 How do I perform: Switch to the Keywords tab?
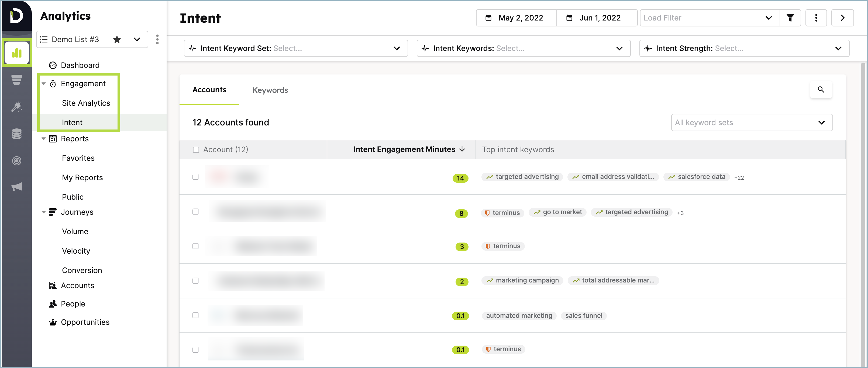coord(270,90)
